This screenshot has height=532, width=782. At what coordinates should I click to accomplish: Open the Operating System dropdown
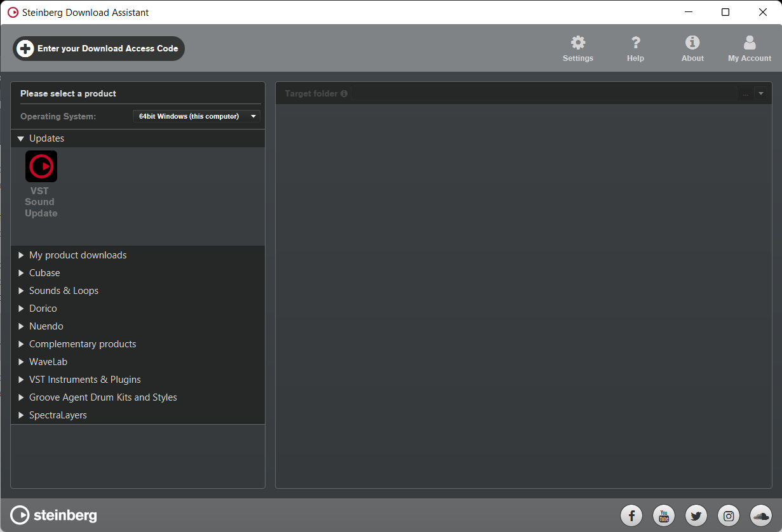[196, 116]
